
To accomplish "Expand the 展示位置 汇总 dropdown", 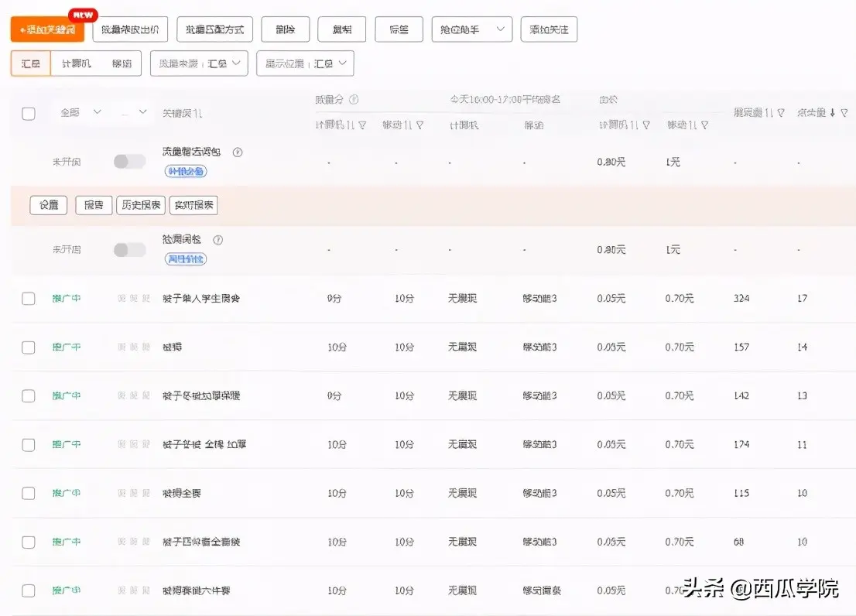I will (x=305, y=63).
